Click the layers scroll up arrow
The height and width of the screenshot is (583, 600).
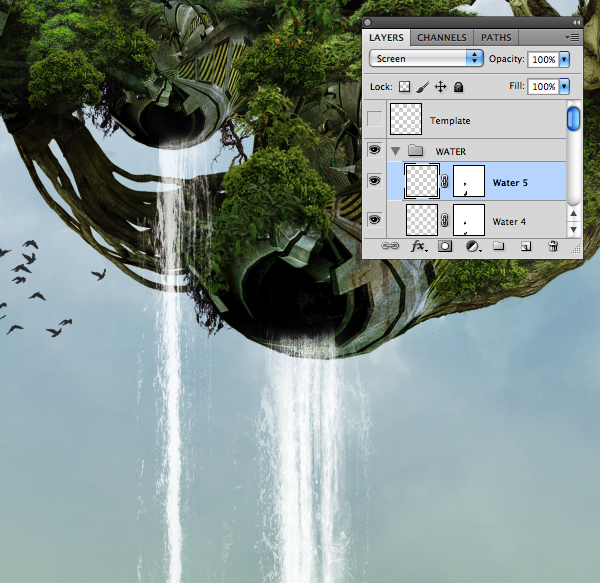(573, 213)
